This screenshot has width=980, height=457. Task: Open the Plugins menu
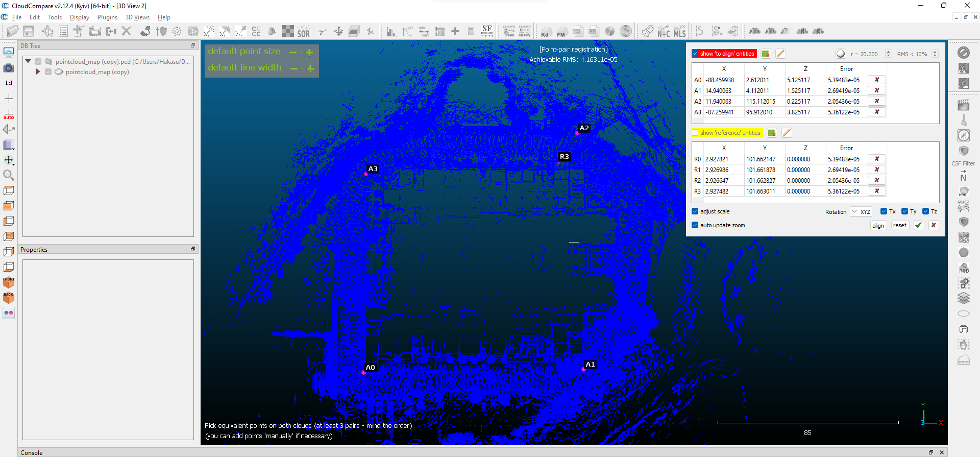click(107, 17)
